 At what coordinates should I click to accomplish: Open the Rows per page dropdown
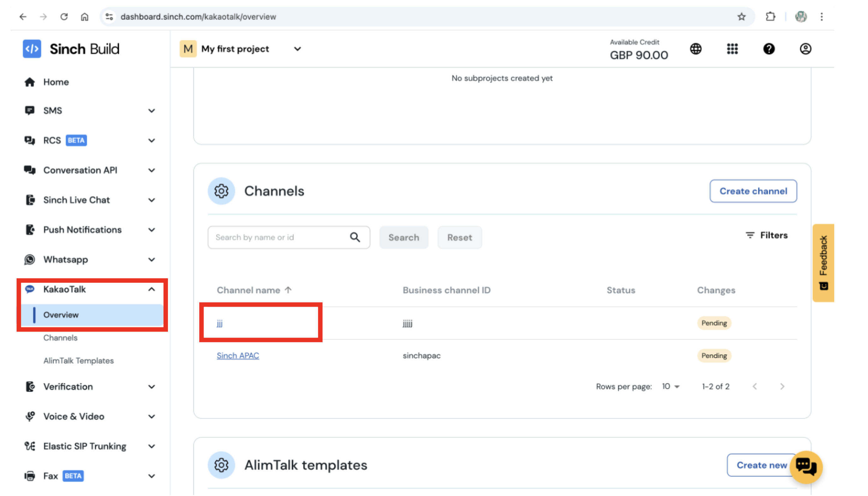pyautogui.click(x=670, y=386)
